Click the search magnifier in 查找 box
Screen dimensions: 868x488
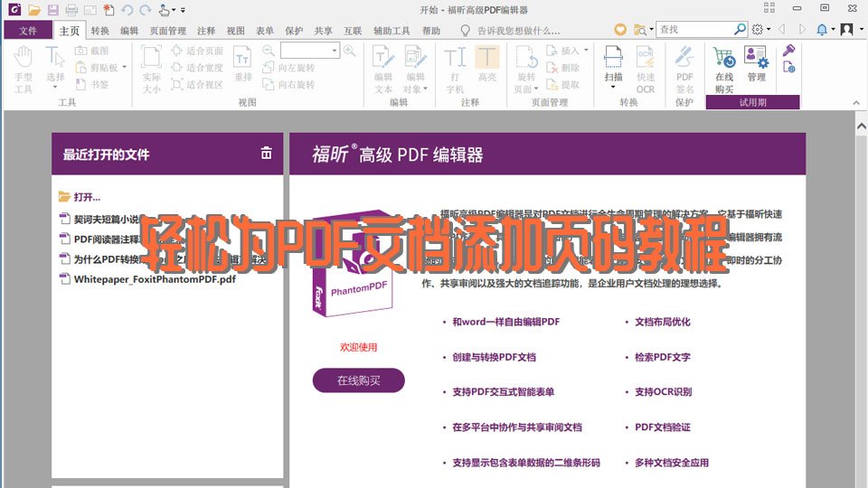click(x=740, y=29)
